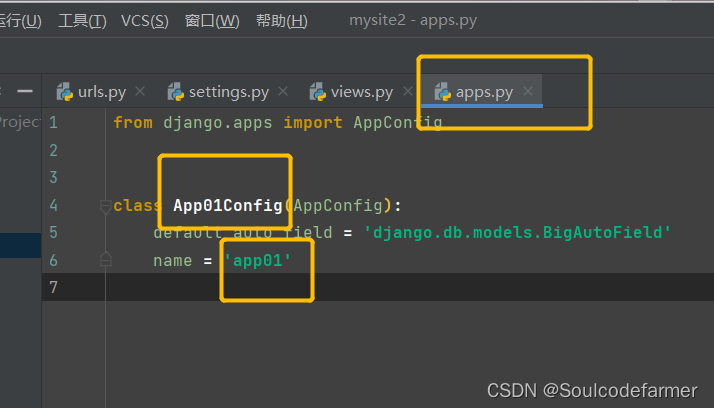Click the urls.py Python file icon
This screenshot has width=714, height=408.
(65, 92)
